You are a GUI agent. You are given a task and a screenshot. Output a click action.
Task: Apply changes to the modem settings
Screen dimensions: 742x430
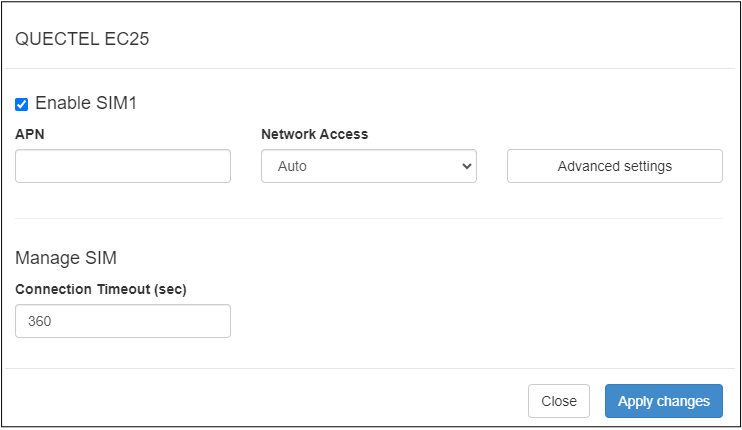tap(663, 401)
